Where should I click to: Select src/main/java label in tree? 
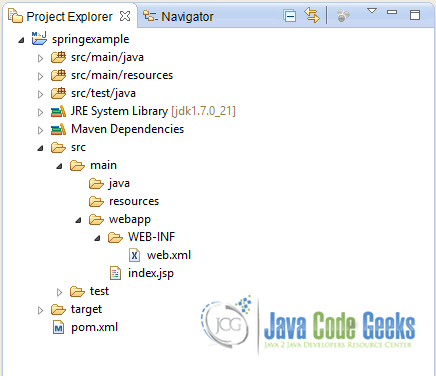(107, 57)
